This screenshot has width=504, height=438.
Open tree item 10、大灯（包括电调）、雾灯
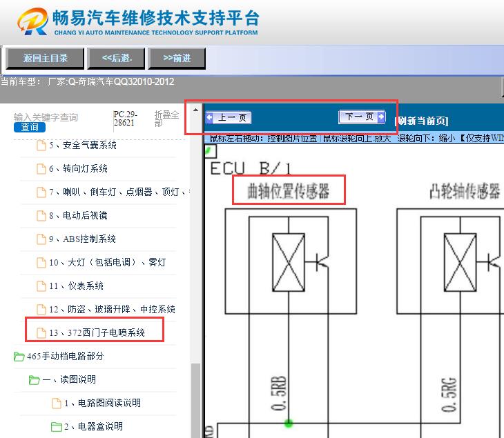108,262
